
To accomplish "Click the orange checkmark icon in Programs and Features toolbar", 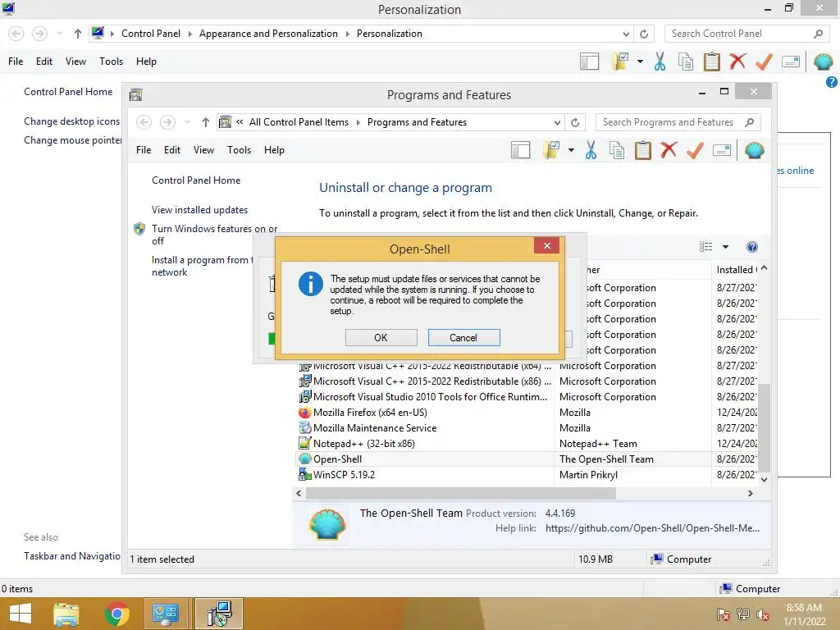I will pyautogui.click(x=695, y=151).
